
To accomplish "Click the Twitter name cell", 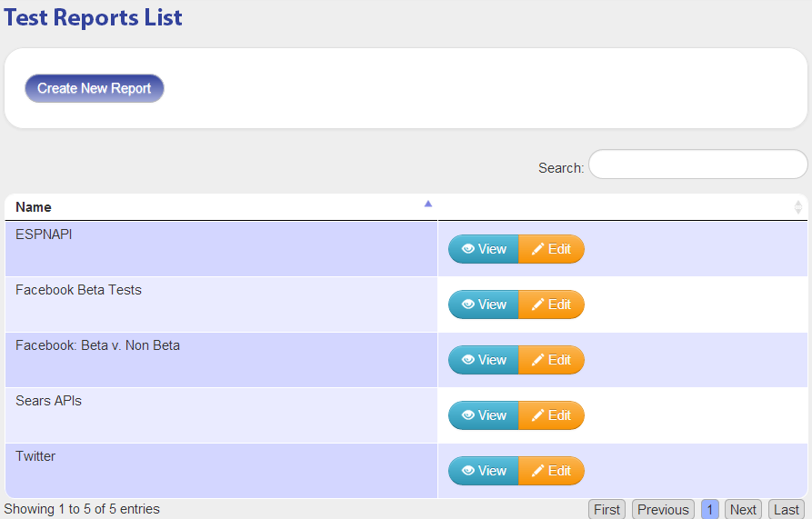I will pos(221,471).
